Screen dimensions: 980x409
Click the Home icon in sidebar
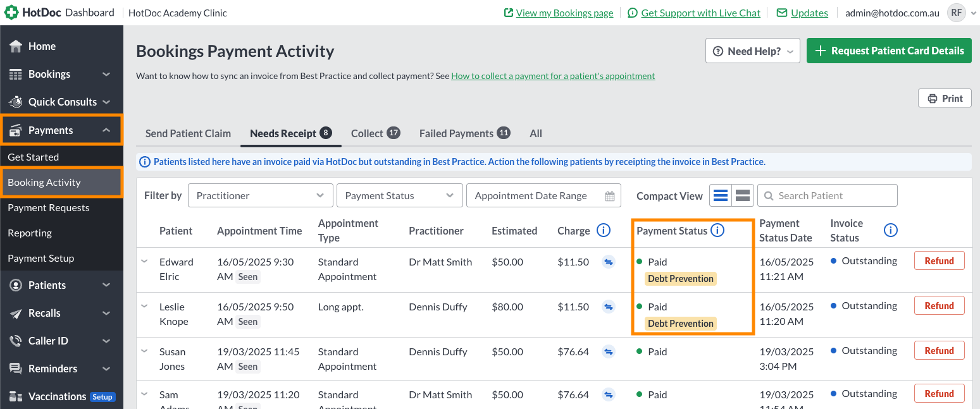(x=16, y=46)
